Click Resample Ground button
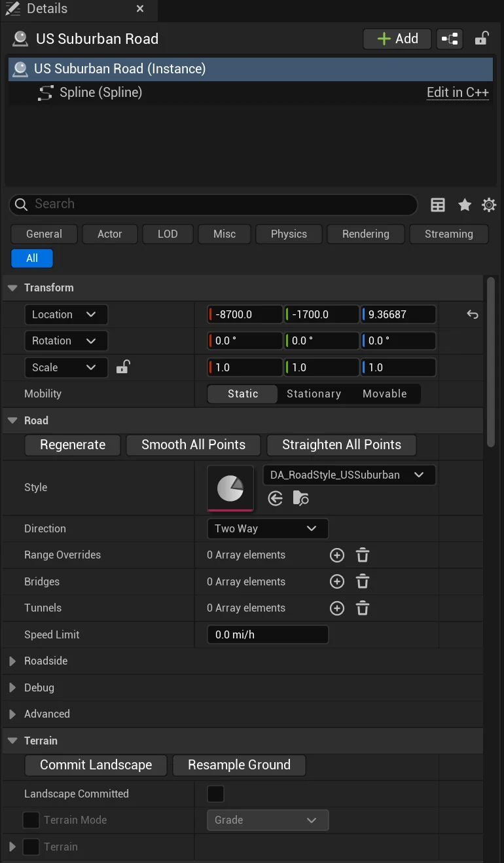The width and height of the screenshot is (504, 863). click(x=239, y=765)
